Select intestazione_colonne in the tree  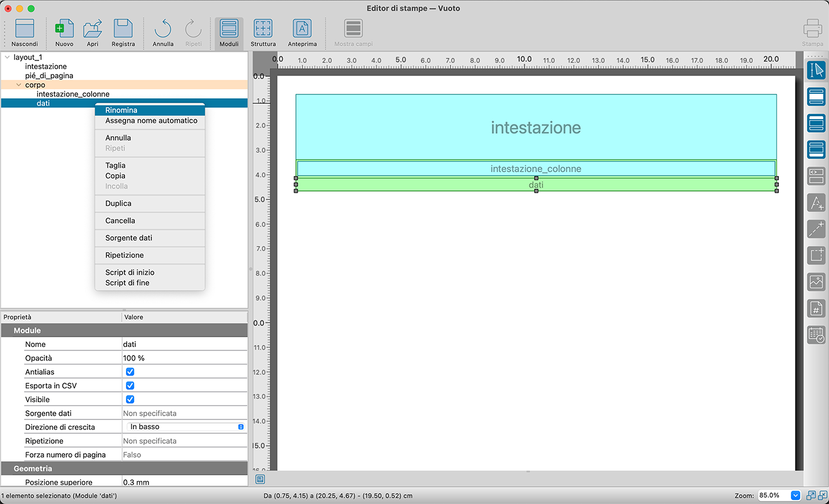tap(73, 94)
